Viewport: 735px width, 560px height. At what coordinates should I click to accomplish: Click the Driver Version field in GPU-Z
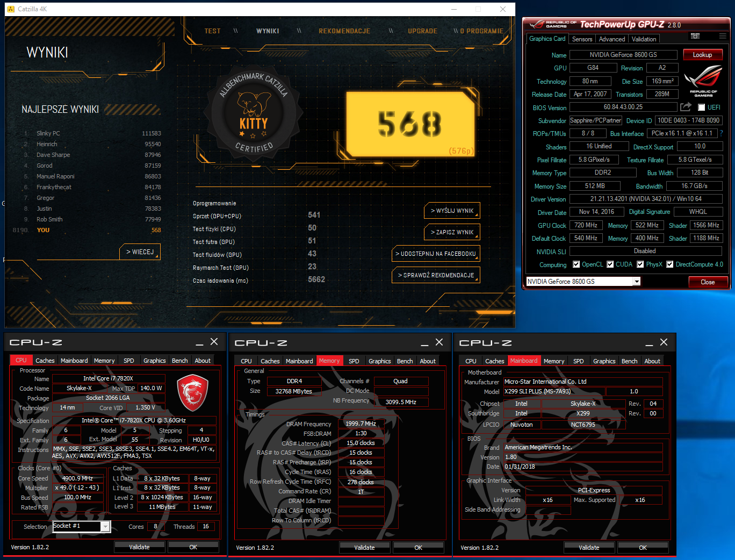click(646, 199)
